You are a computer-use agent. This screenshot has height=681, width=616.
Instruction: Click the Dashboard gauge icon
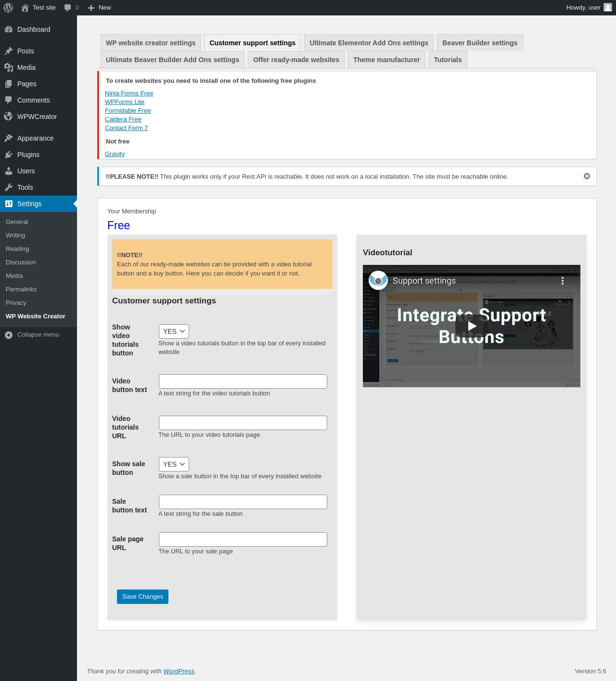coord(9,29)
